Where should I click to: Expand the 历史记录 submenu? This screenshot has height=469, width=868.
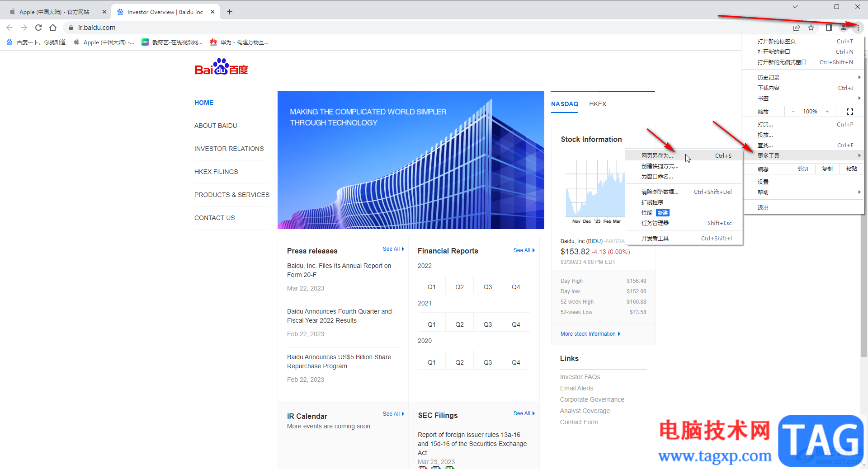click(x=803, y=77)
